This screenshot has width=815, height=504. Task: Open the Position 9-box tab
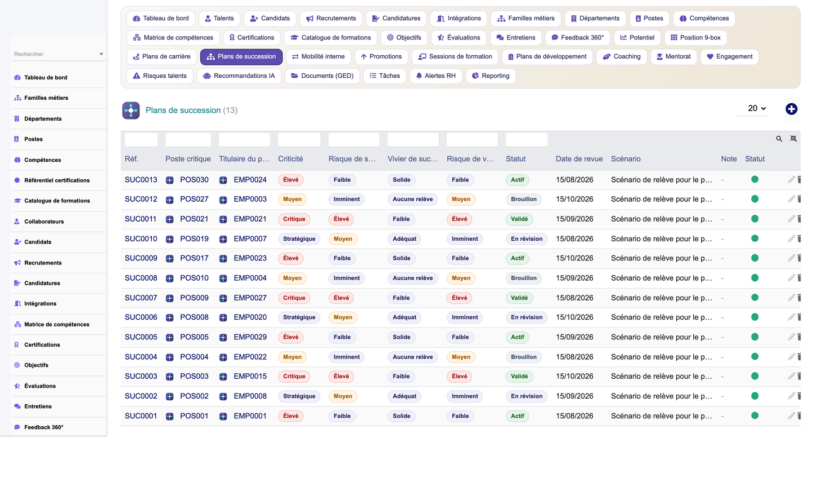pos(695,38)
